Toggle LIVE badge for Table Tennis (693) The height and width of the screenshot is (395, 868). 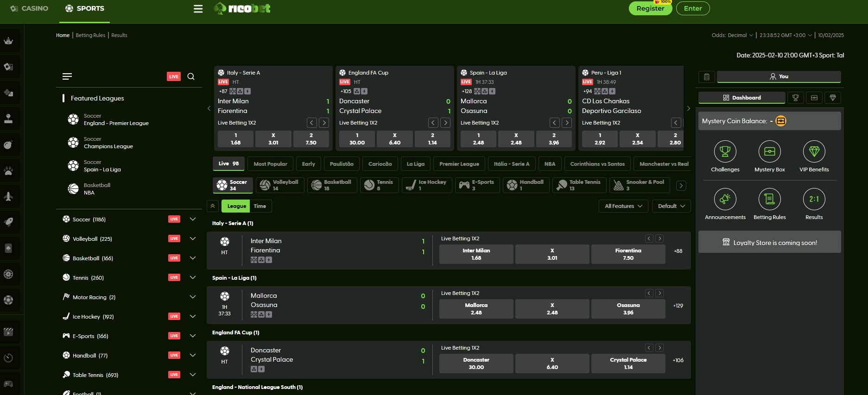pos(174,375)
